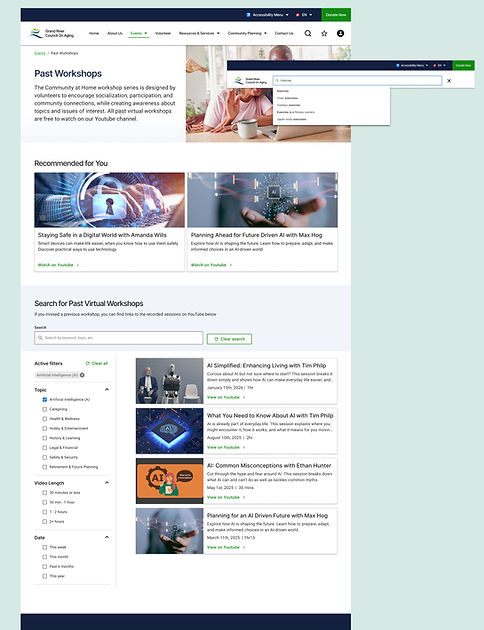Collapse the Topic filter section
Image resolution: width=484 pixels, height=630 pixels.
click(x=107, y=389)
